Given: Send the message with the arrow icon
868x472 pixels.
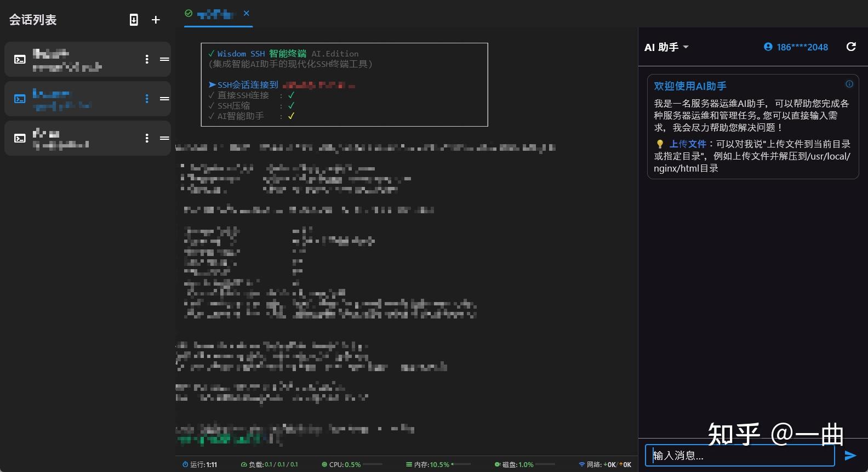Looking at the screenshot, I should (x=850, y=456).
